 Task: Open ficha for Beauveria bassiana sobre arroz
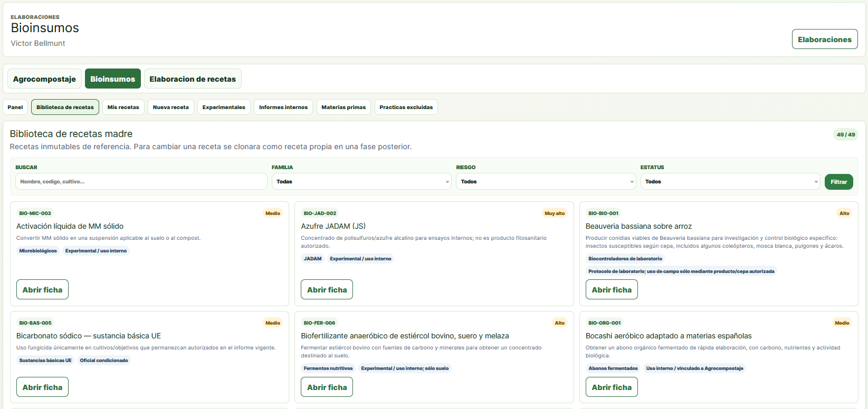(612, 289)
